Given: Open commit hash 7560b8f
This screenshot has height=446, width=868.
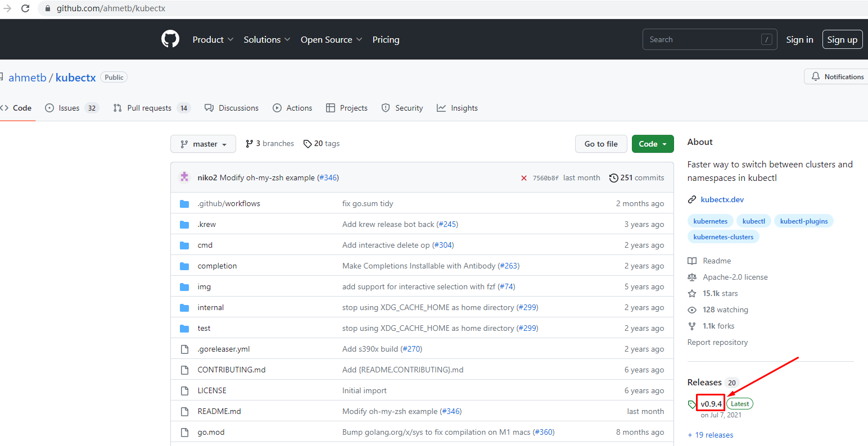Looking at the screenshot, I should pos(545,178).
